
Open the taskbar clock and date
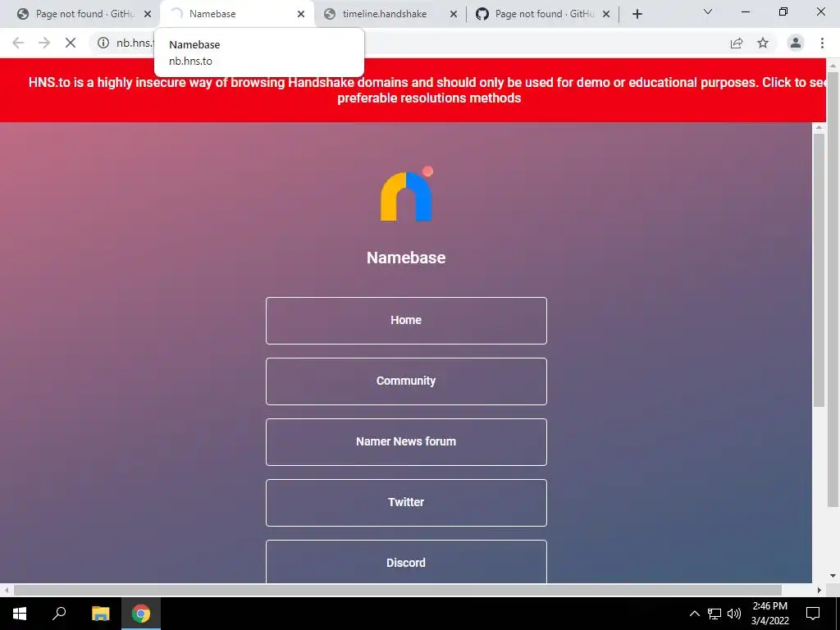coord(769,614)
